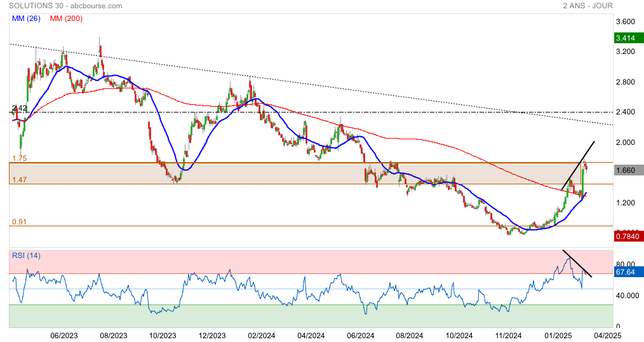The height and width of the screenshot is (342, 644).
Task: Click the 02/2024 date axis label
Action: pyautogui.click(x=261, y=336)
